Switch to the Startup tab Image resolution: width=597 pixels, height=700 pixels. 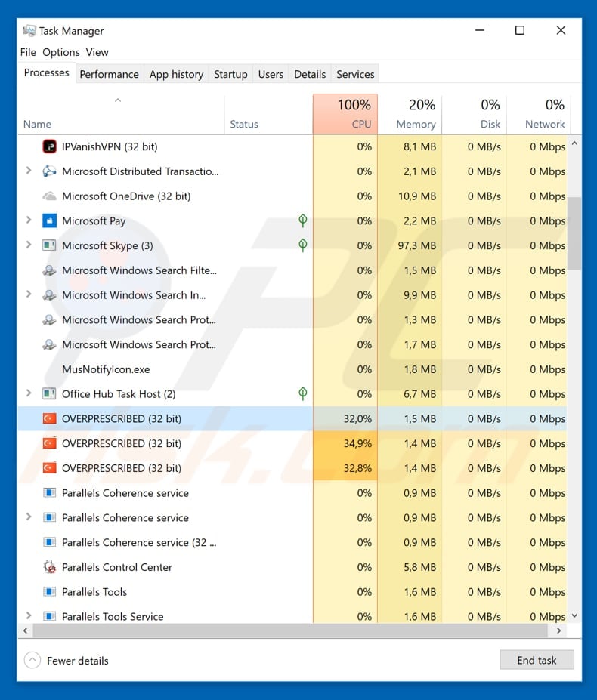(230, 74)
